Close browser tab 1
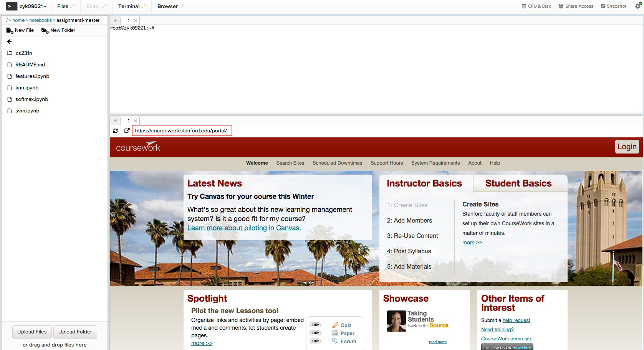644x350 pixels. (x=136, y=121)
